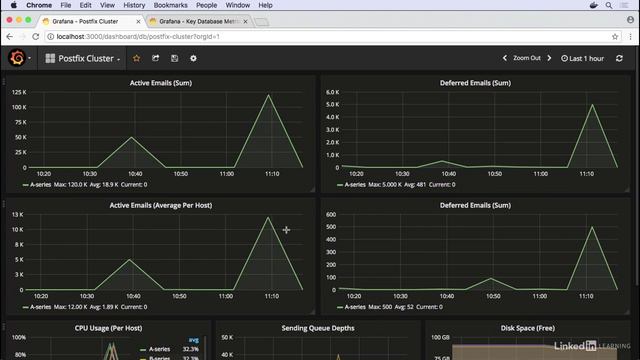The image size is (640, 360).
Task: Open top Deferred Emails (Sum) panel title
Action: click(x=476, y=83)
